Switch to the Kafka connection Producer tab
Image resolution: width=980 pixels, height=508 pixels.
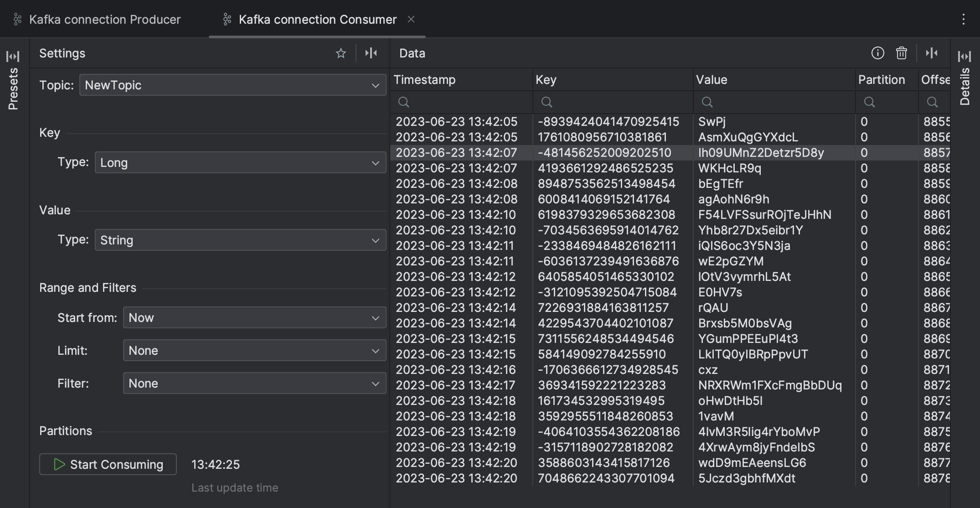coord(104,19)
